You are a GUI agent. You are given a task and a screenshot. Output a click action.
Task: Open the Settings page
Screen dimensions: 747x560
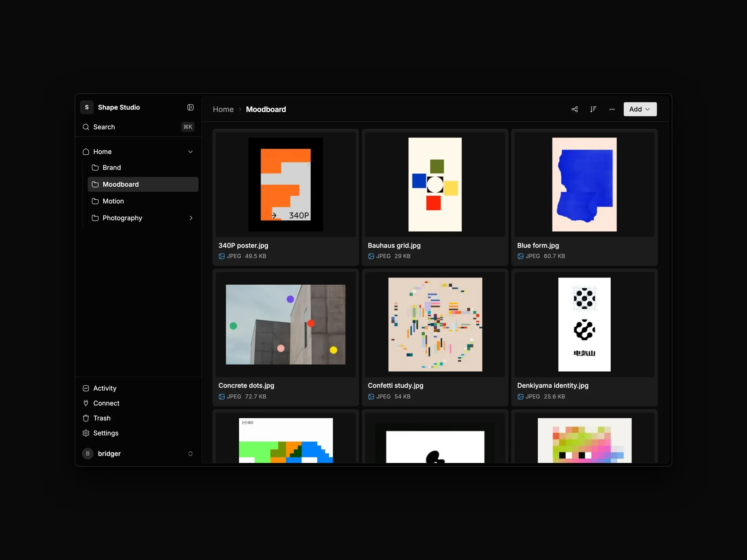(x=139, y=433)
